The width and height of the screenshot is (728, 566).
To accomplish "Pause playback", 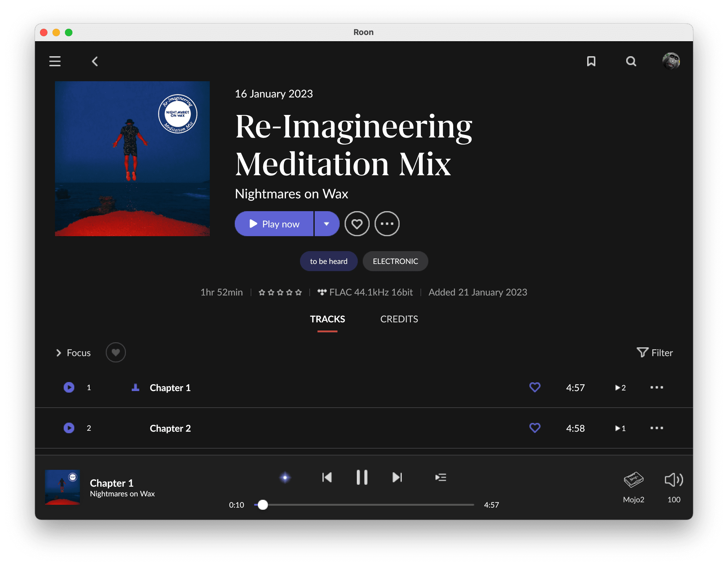I will pos(362,478).
